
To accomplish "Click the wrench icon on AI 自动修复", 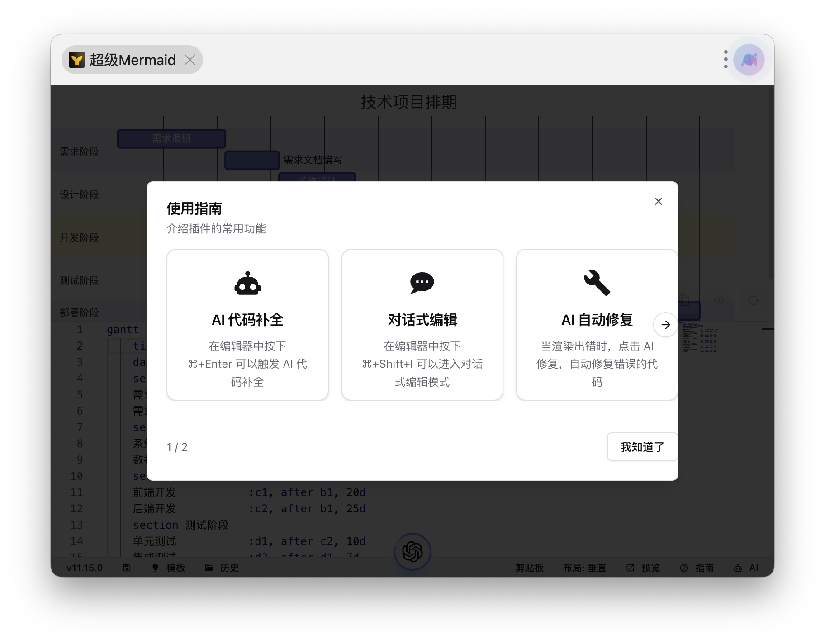I will pyautogui.click(x=597, y=283).
